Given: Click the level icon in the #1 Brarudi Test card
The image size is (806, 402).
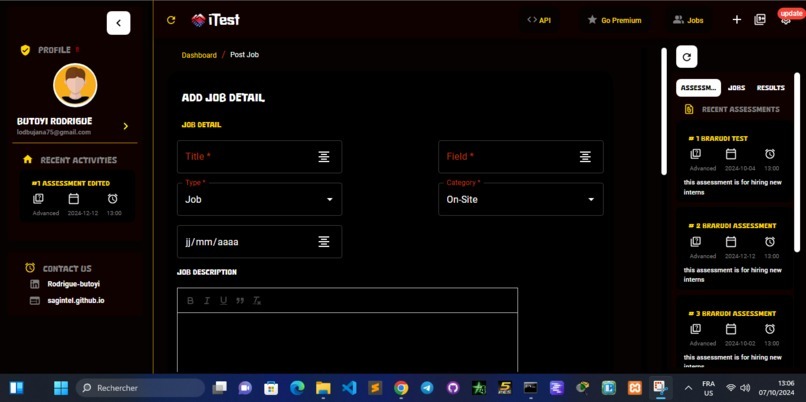Looking at the screenshot, I should [695, 154].
